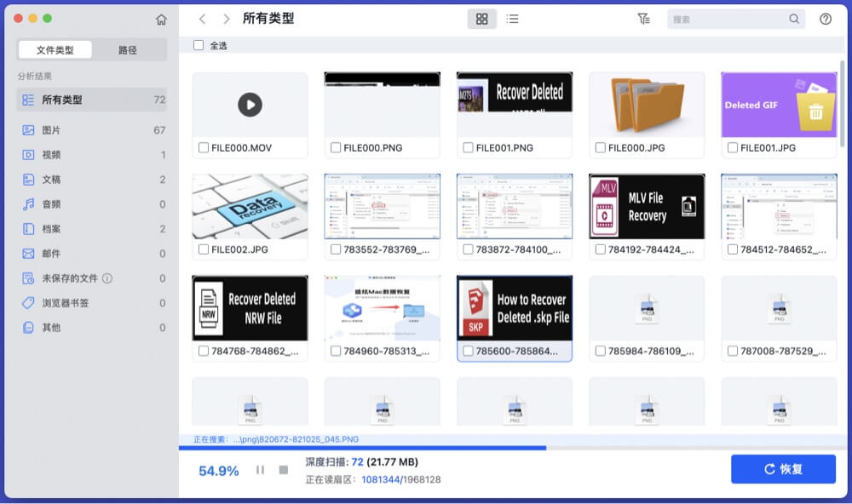
Task: Tick the checkbox for FILE001.JPG
Action: [732, 146]
